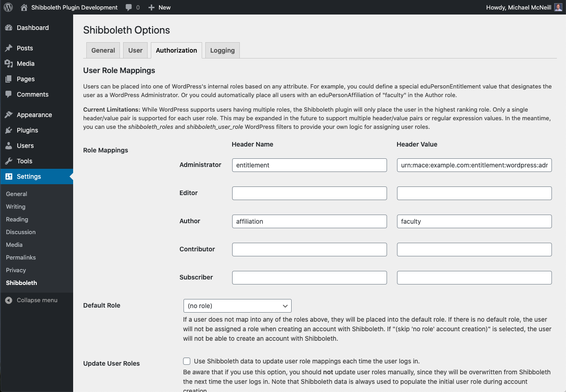The width and height of the screenshot is (566, 392).
Task: Click the WordPress logo icon
Action: click(8, 7)
